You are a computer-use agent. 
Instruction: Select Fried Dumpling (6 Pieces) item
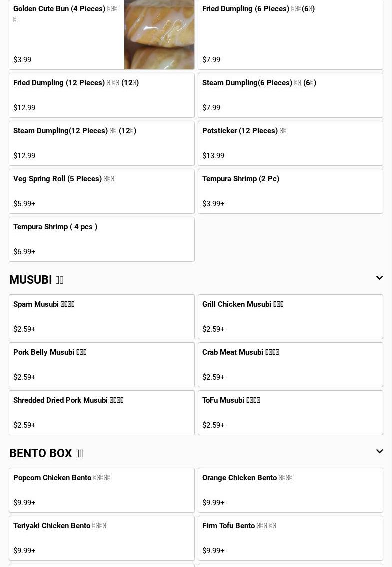tap(290, 34)
